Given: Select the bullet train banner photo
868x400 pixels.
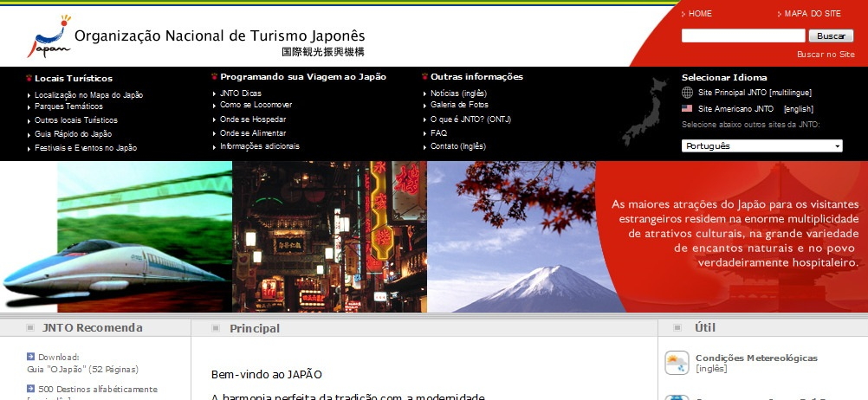Looking at the screenshot, I should [x=117, y=236].
